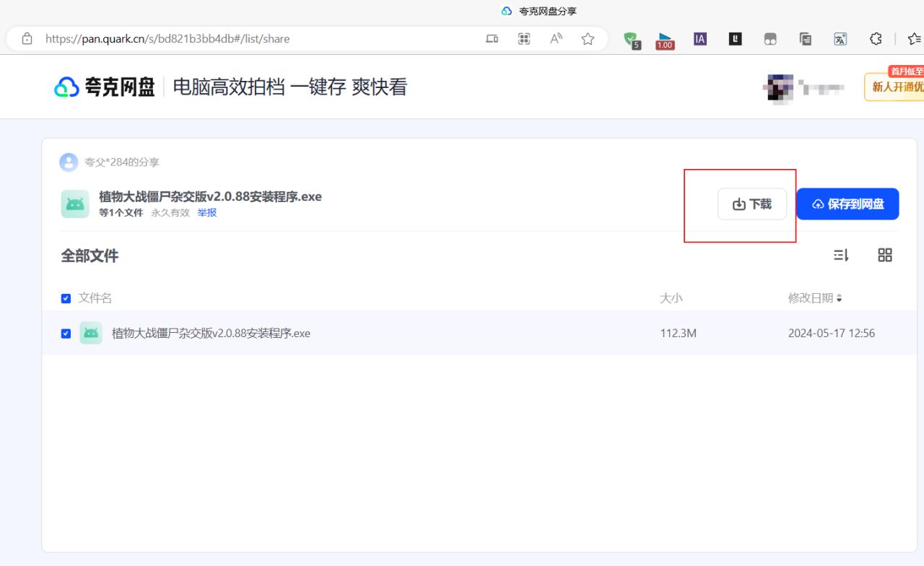Sort by 修改日期 column header

(x=815, y=298)
